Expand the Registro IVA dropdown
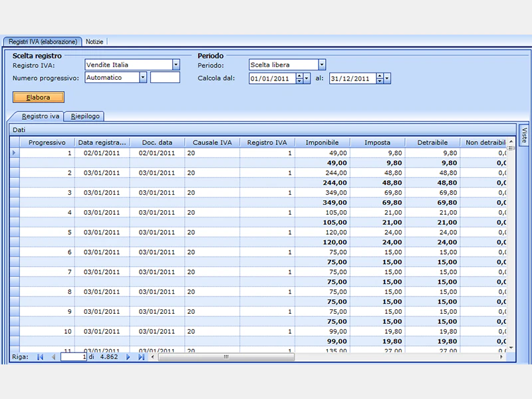The image size is (532, 399). [176, 65]
